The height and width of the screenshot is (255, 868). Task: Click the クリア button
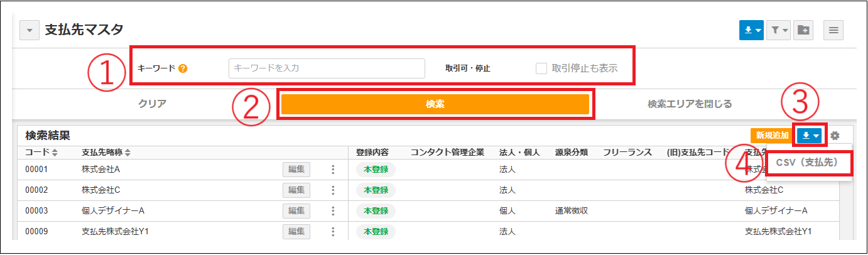point(152,104)
